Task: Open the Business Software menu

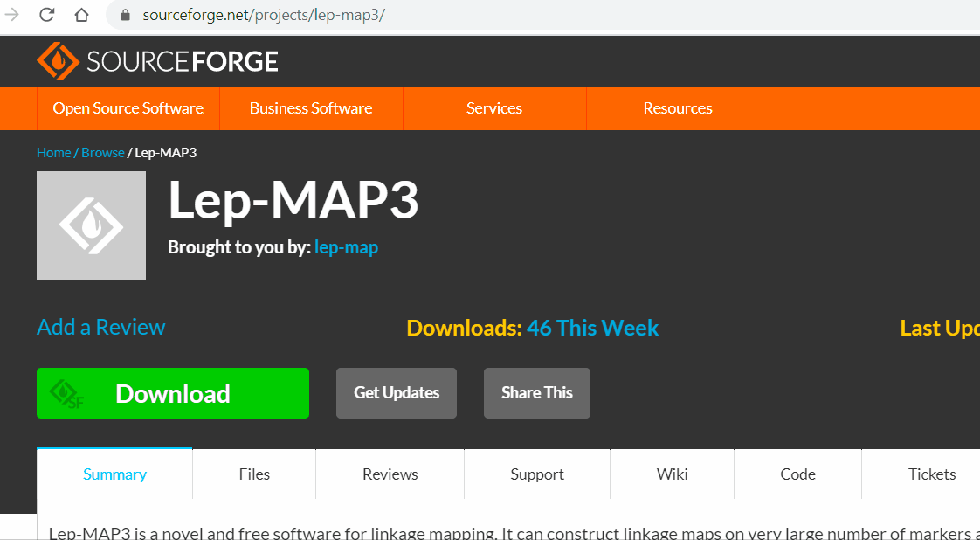Action: click(311, 108)
